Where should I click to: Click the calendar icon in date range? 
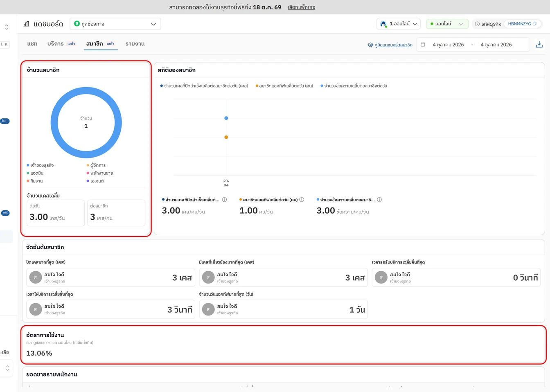(x=423, y=45)
